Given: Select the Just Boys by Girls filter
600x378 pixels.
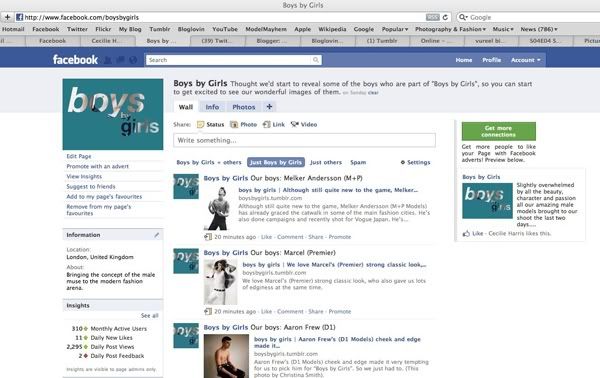Looking at the screenshot, I should pos(276,162).
